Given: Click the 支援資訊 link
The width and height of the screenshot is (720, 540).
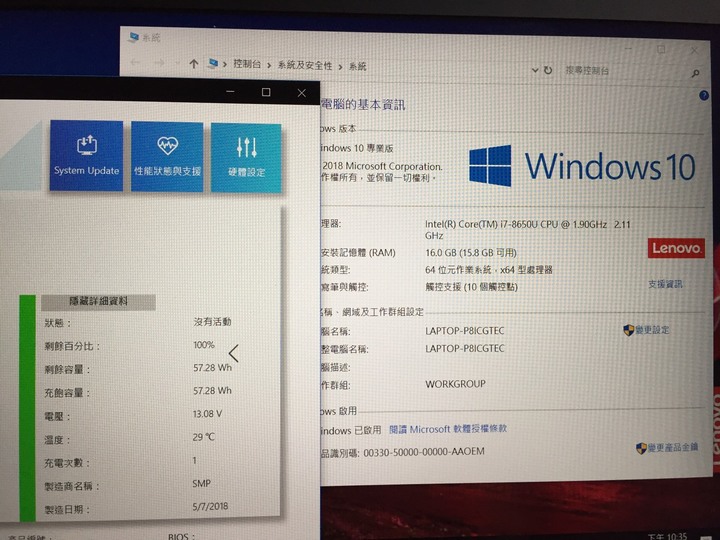Looking at the screenshot, I should 665,284.
